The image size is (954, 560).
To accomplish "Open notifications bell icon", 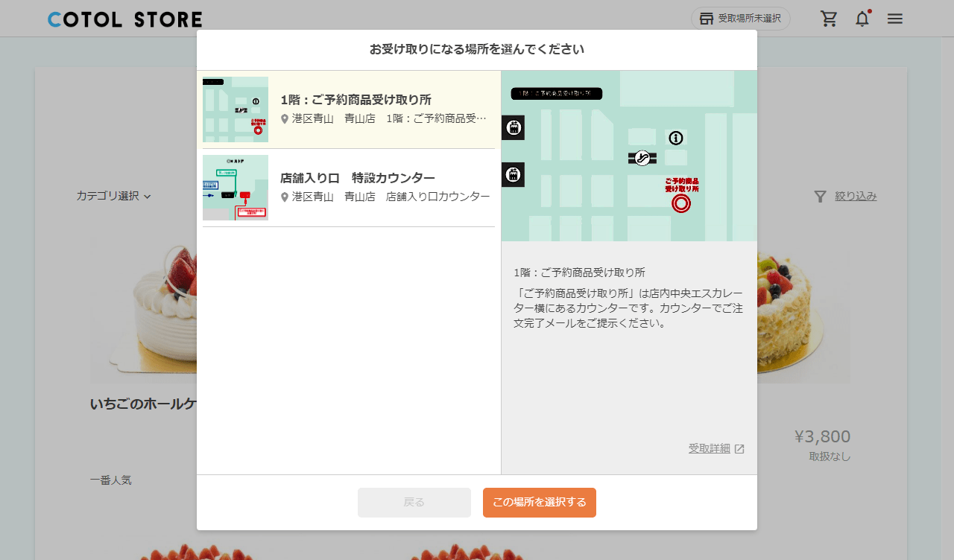I will [862, 19].
